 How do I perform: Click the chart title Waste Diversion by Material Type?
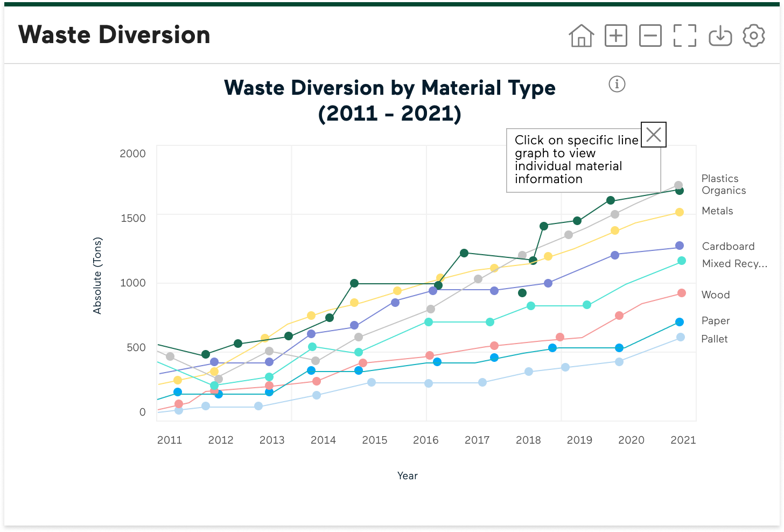point(390,101)
